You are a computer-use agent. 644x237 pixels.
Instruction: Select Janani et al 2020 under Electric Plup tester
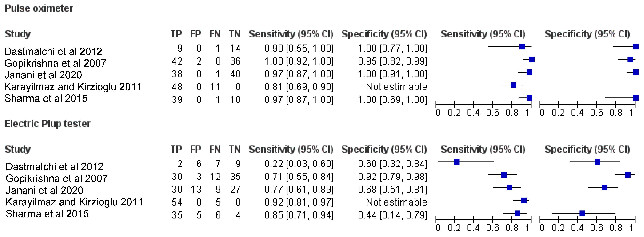click(45, 190)
